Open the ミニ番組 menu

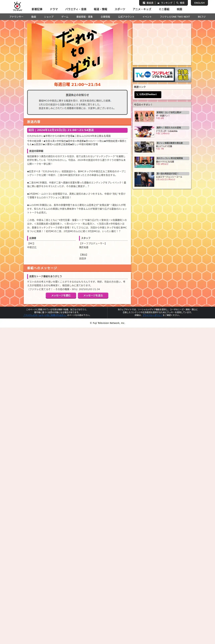coord(164,9)
